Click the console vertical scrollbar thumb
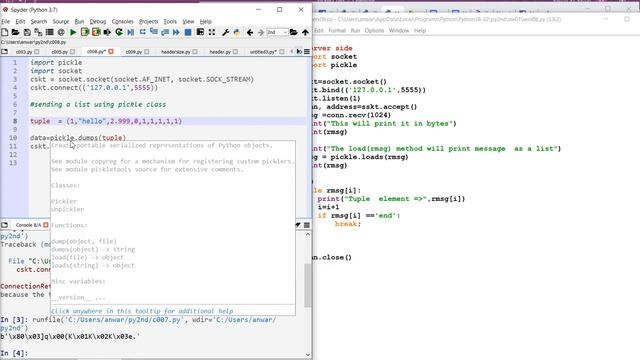The height and width of the screenshot is (360, 640). [307, 285]
